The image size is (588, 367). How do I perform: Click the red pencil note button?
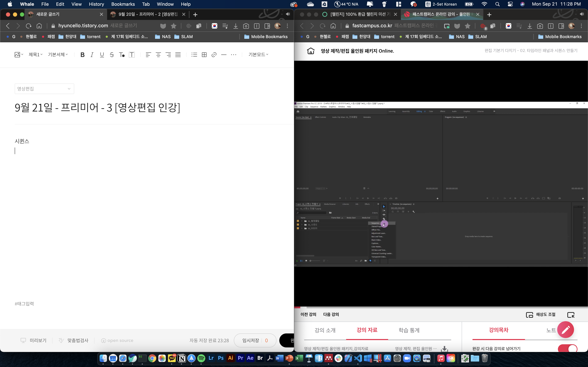tap(565, 330)
